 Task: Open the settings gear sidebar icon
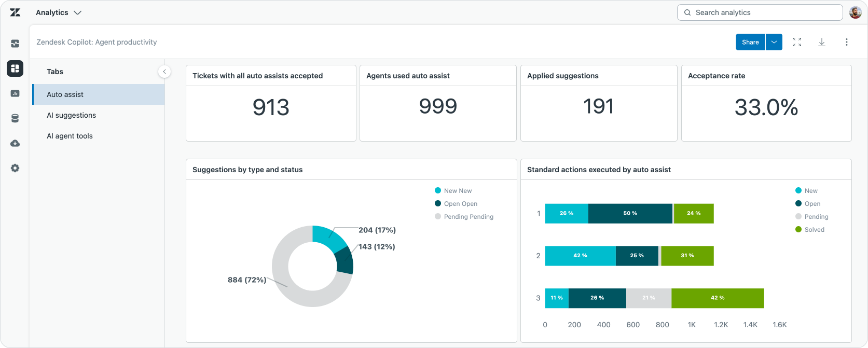coord(15,168)
